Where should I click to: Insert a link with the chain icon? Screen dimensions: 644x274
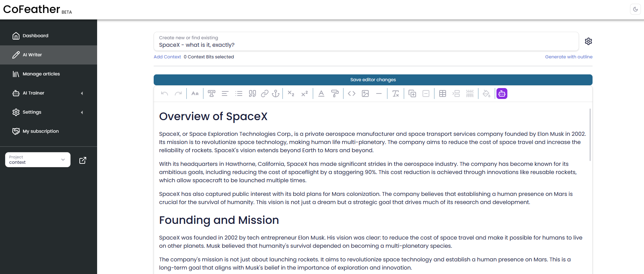[x=265, y=93]
